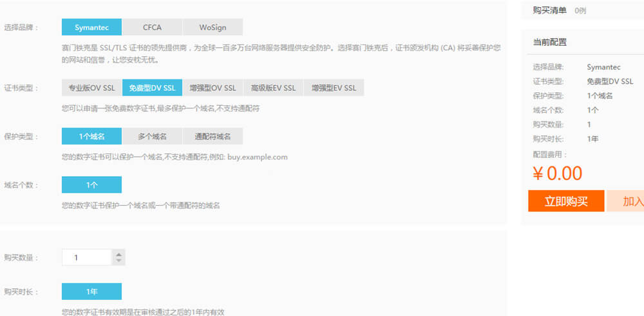Viewport: 644px width, 316px height.
Task: Choose the 免费型DV SSL certificate type
Action: pyautogui.click(x=152, y=88)
